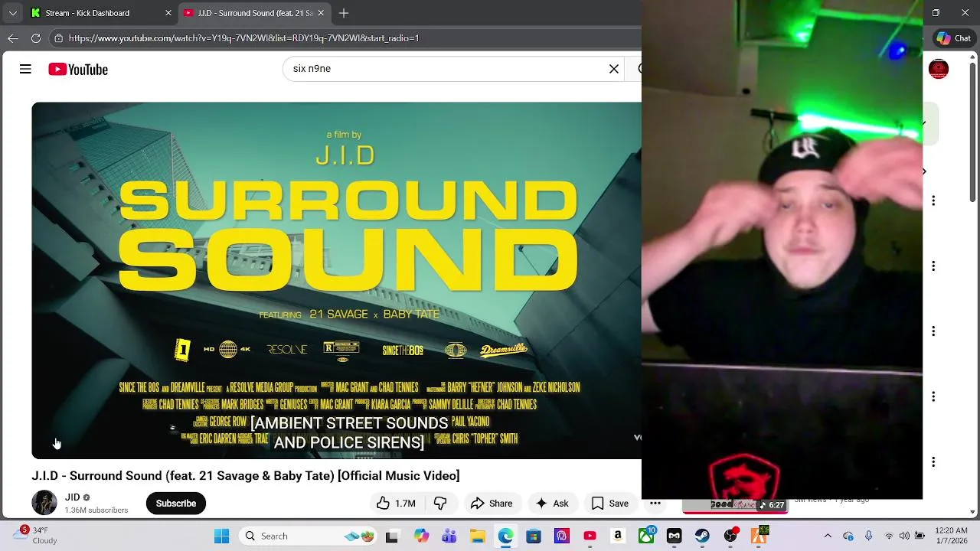Image resolution: width=980 pixels, height=551 pixels.
Task: Open File Explorer from the taskbar
Action: (x=477, y=536)
